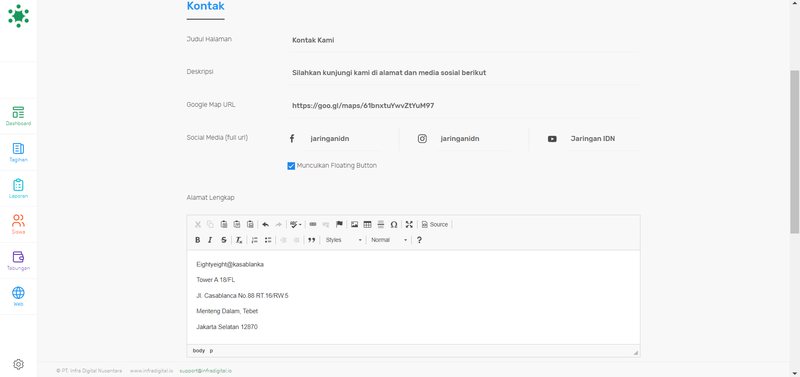The image size is (800, 377).
Task: Click the YouTube field with Jaringan IDN
Action: (x=604, y=139)
